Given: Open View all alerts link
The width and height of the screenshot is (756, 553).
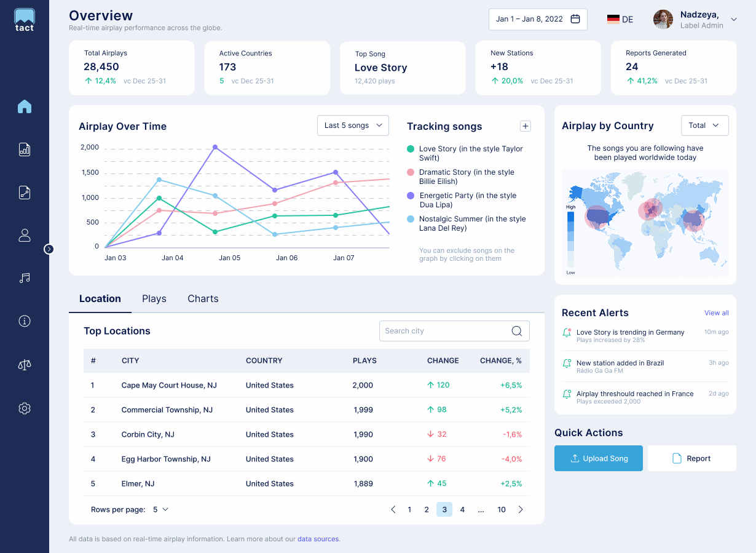Looking at the screenshot, I should 717,313.
